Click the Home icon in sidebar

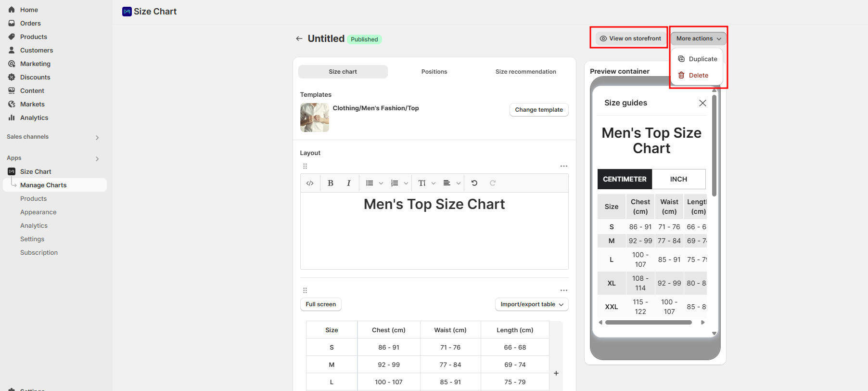12,10
